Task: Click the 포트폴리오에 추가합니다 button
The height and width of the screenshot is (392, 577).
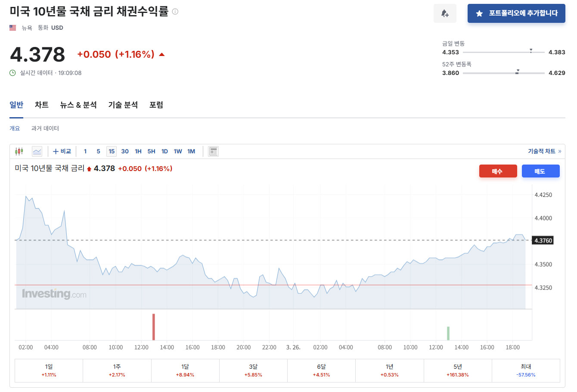Action: [516, 13]
